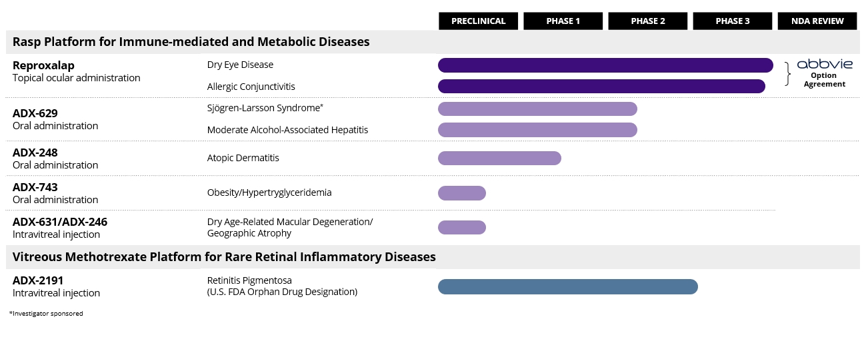Screen dimensions: 868x349
Task: Click the AbbVie logo
Action: tap(824, 64)
